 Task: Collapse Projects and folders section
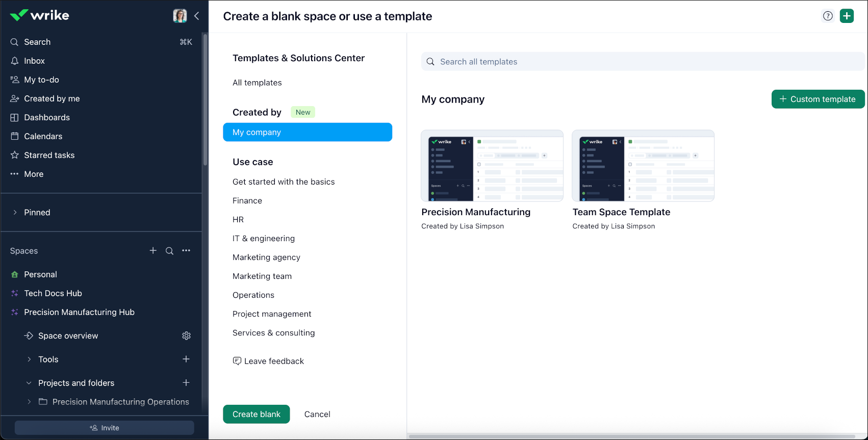tap(29, 383)
